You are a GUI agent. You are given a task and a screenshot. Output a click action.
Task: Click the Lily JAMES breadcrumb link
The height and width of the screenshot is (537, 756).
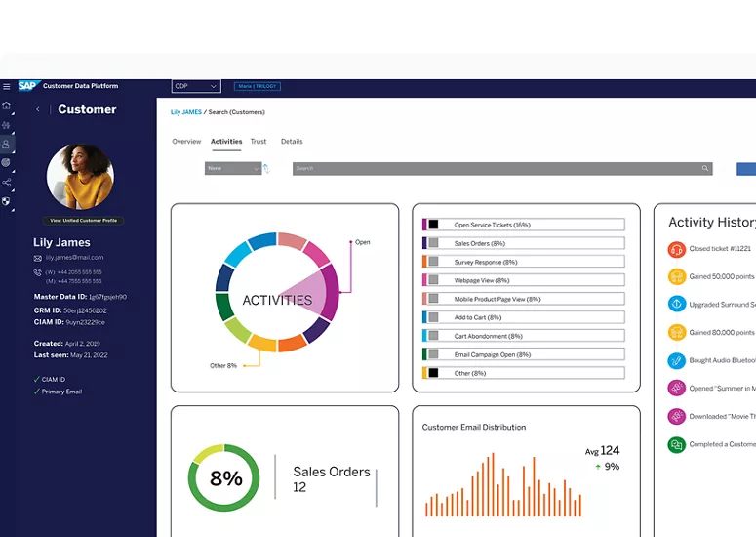pos(185,112)
